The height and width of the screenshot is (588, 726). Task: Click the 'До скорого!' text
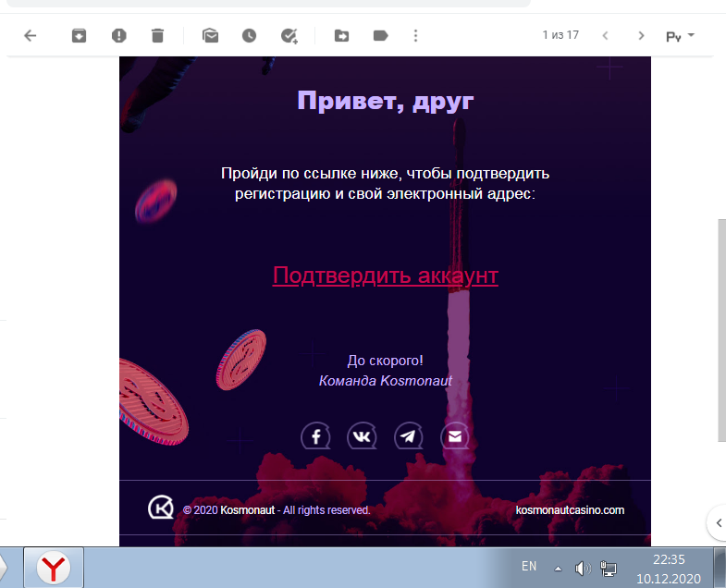click(386, 361)
